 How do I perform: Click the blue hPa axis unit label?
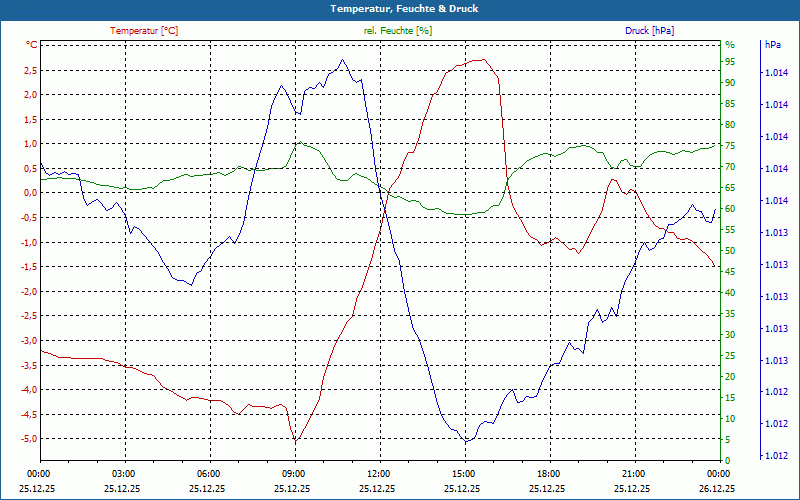click(x=773, y=45)
